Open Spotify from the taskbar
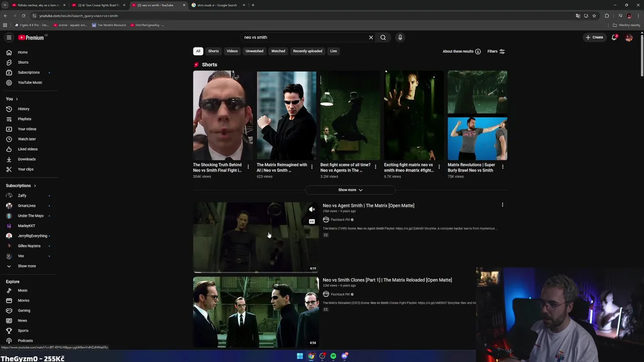 coord(333,356)
